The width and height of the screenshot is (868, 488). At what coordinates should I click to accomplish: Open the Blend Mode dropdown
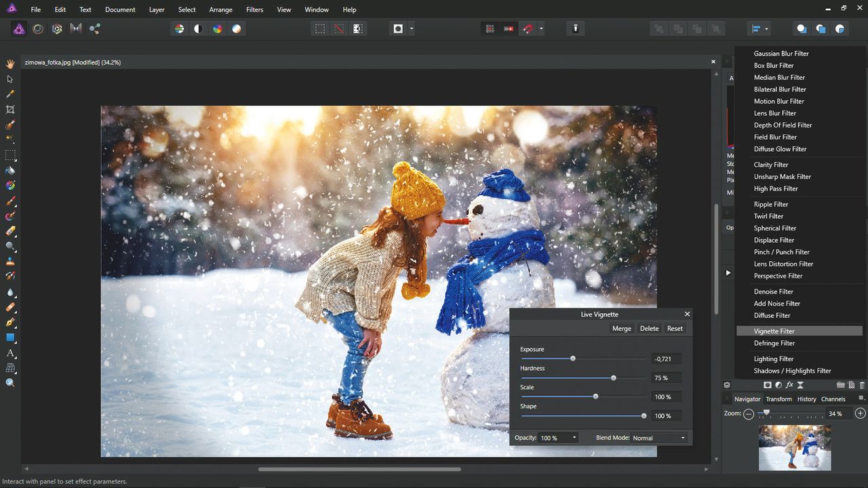pyautogui.click(x=658, y=438)
